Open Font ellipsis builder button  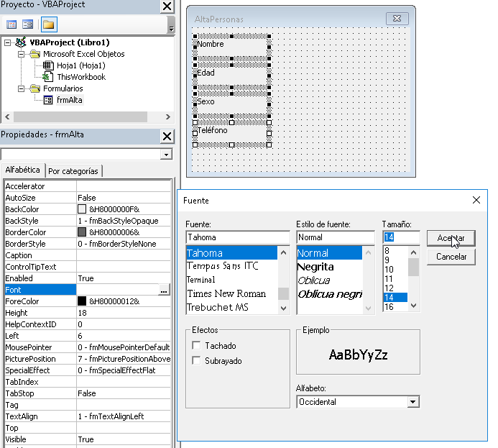[164, 290]
